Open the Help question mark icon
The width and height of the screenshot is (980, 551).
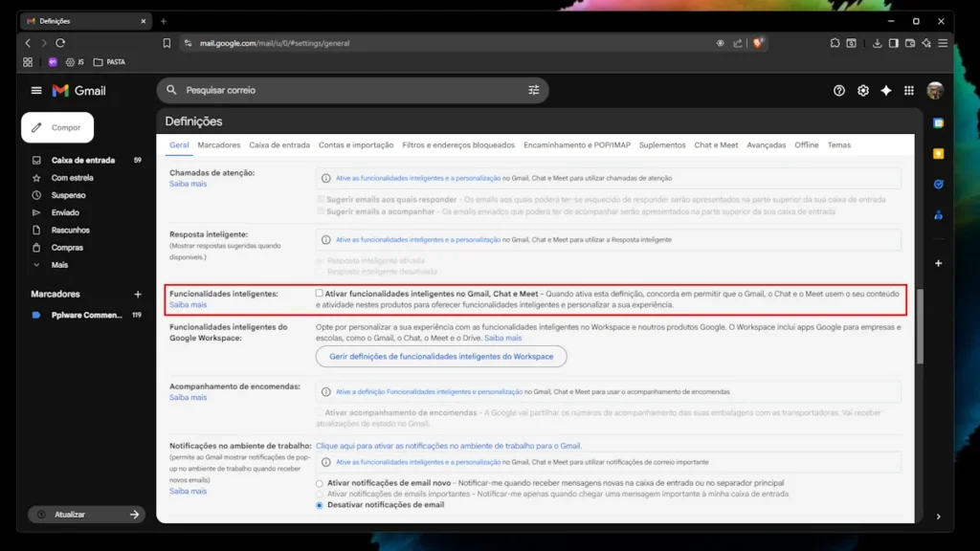point(838,91)
